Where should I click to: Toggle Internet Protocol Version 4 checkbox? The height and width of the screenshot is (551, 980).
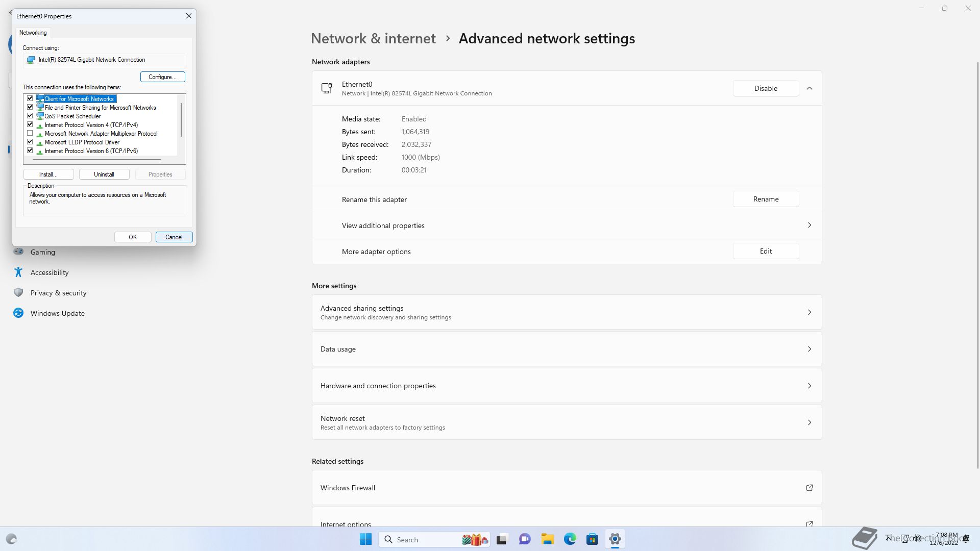click(30, 124)
